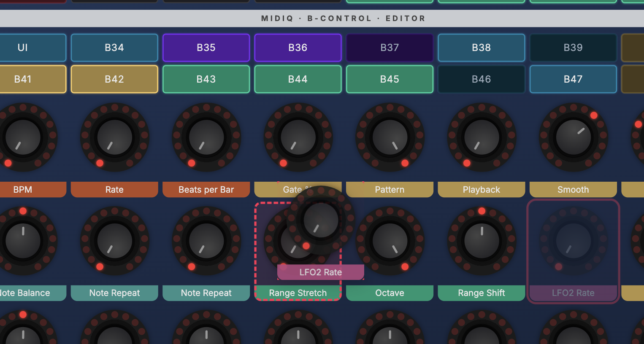Select the tan B41 button

(x=23, y=79)
